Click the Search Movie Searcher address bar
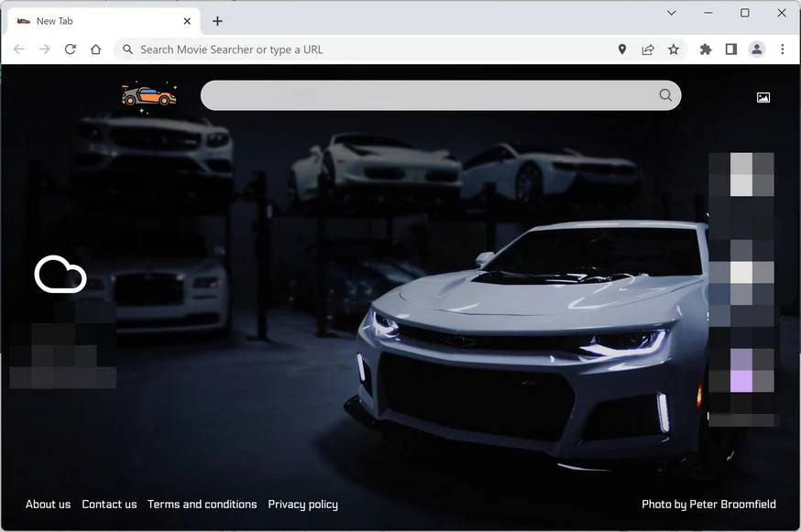Screen dimensions: 801x532 (366, 49)
